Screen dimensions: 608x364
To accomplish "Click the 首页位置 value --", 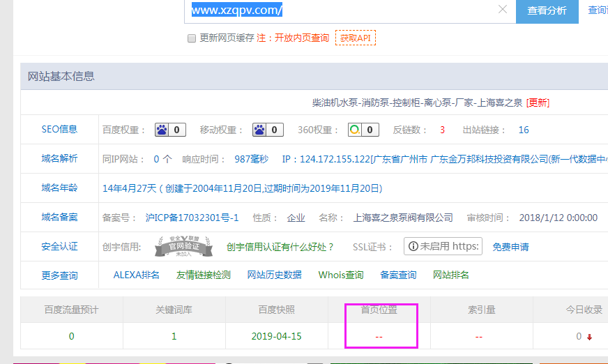I will pos(379,337).
